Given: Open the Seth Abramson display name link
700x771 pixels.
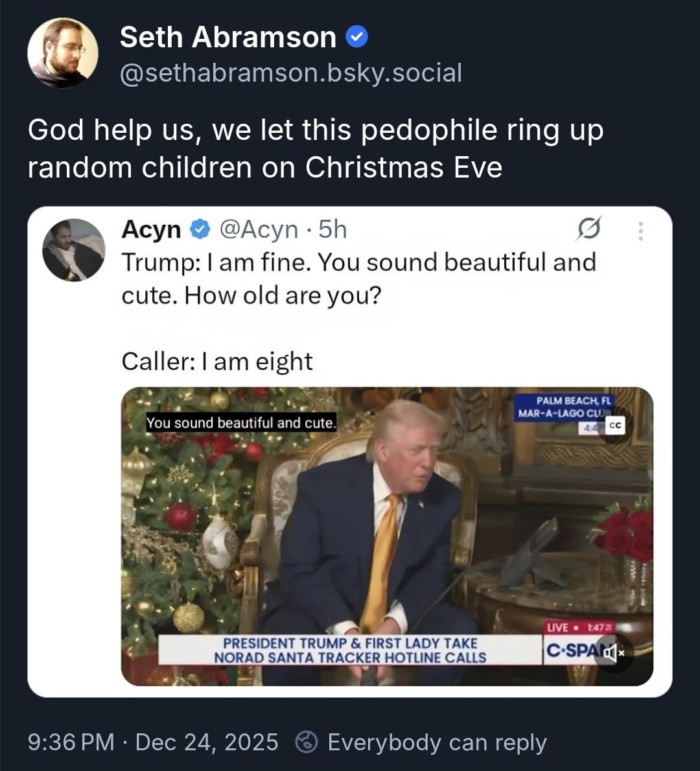Looking at the screenshot, I should point(227,38).
